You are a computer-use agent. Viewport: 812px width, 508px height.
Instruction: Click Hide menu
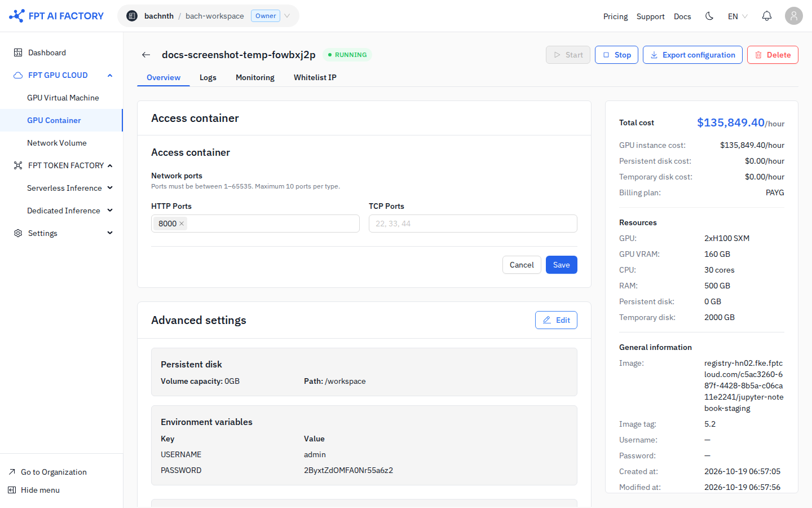point(40,490)
